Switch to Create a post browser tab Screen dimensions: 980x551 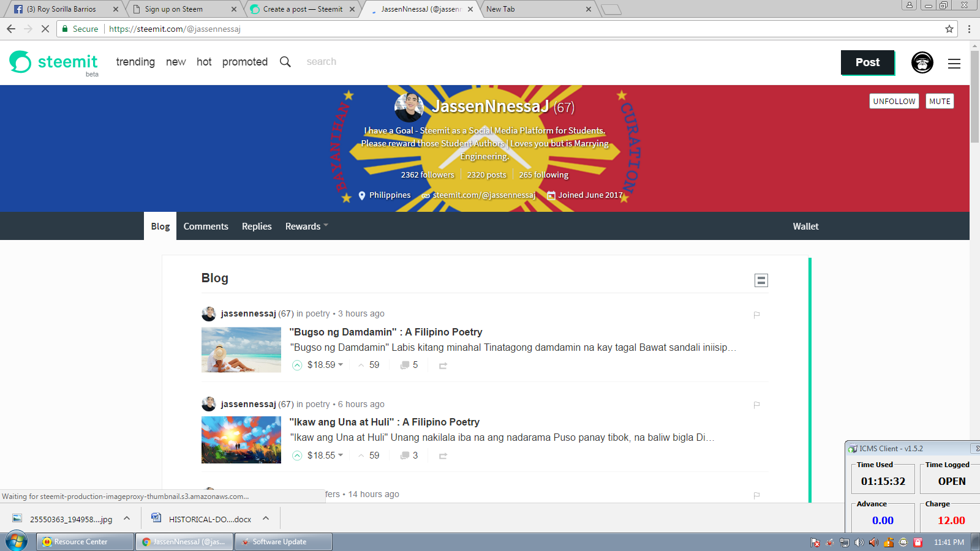click(x=303, y=9)
